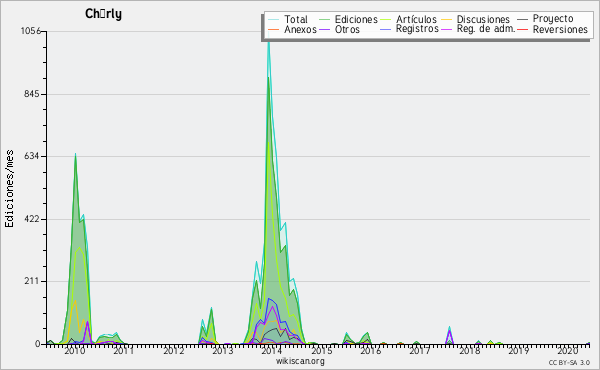600x370 pixels.
Task: Click the 2014 x-axis year label
Action: tap(272, 350)
